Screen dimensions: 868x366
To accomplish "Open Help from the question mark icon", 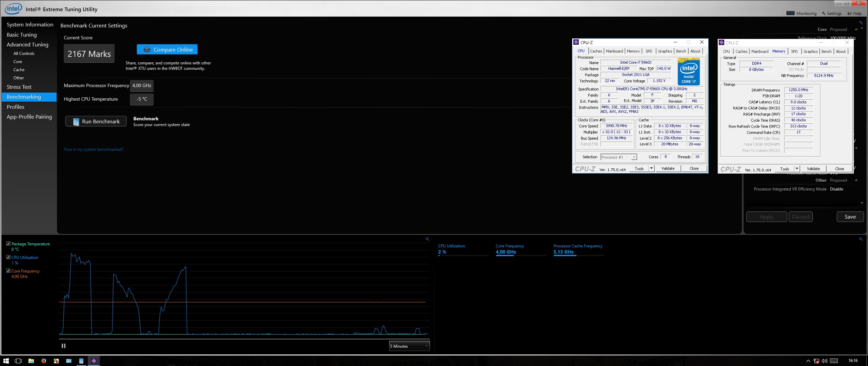I will (x=849, y=13).
